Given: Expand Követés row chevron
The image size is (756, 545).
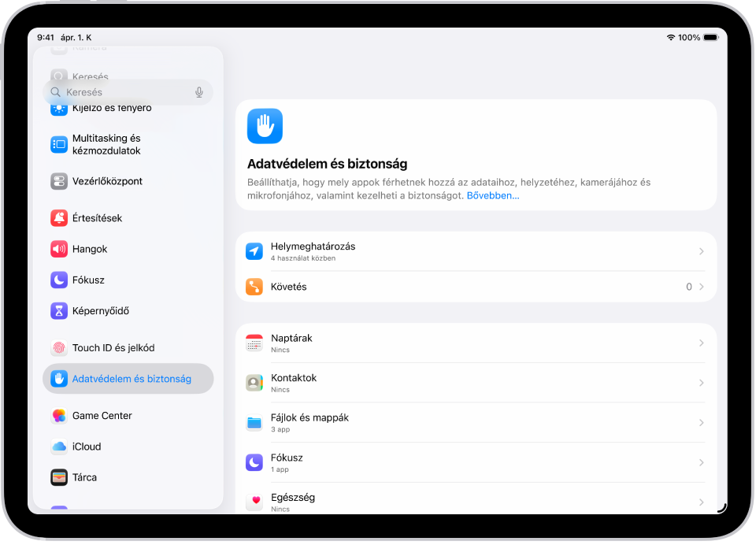Looking at the screenshot, I should 702,287.
